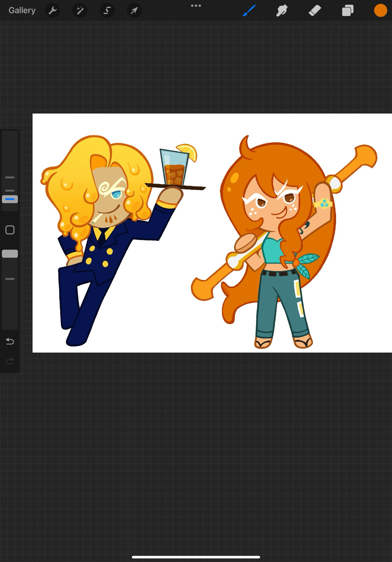392x562 pixels.
Task: Open the Layers panel
Action: tap(347, 10)
